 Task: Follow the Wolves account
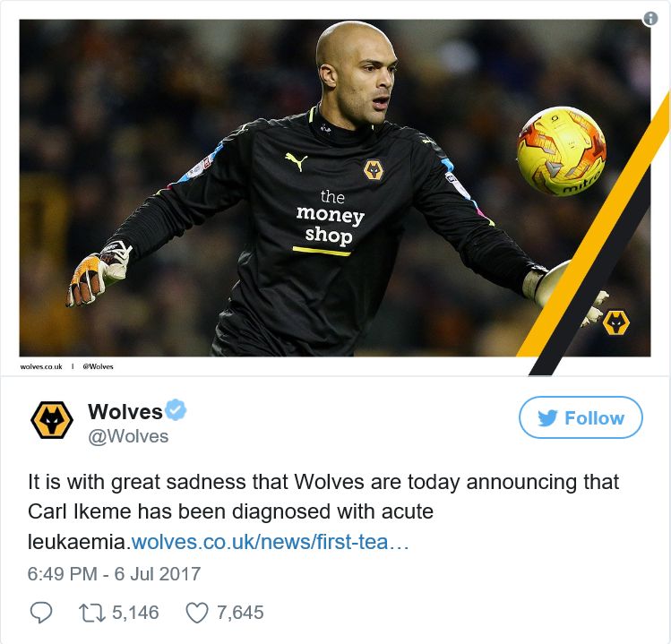click(x=581, y=417)
